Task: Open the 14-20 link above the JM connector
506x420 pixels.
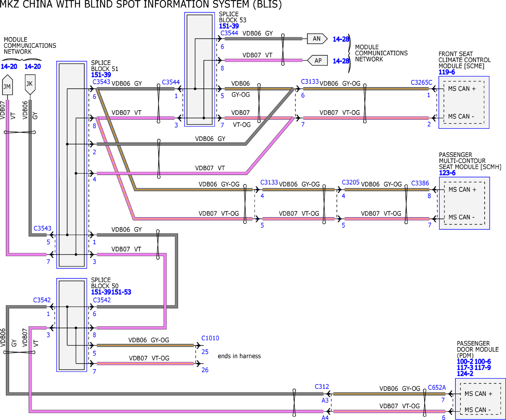Action: pyautogui.click(x=9, y=66)
